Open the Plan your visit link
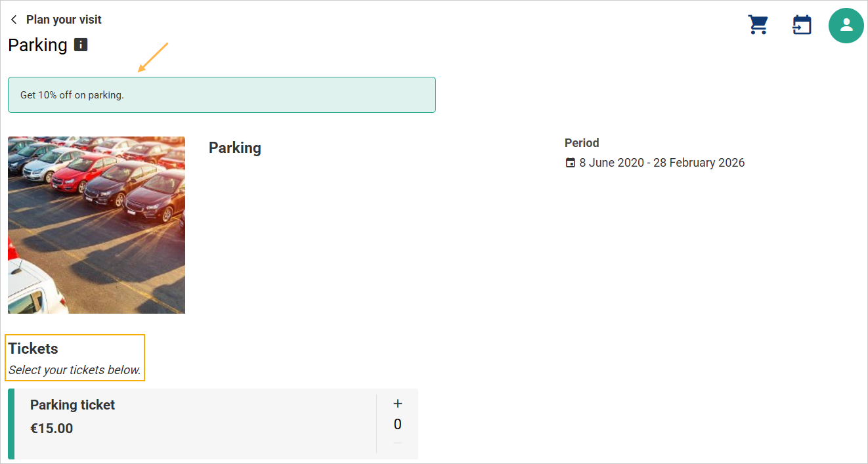868x464 pixels. (64, 20)
